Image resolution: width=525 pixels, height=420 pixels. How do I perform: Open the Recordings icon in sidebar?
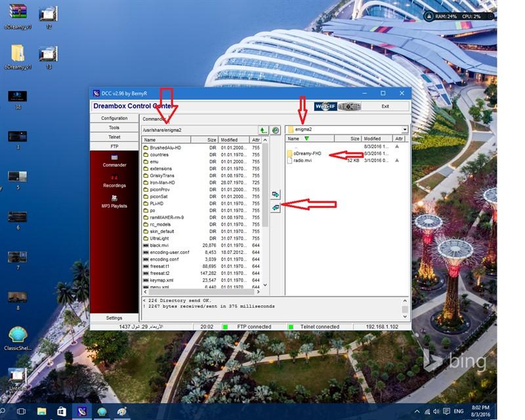[x=114, y=177]
